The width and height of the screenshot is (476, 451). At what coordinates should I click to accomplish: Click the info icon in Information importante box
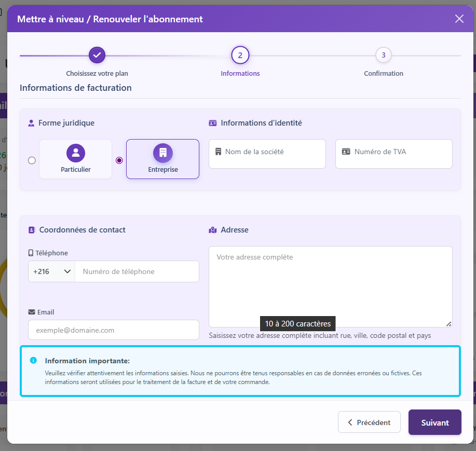(x=33, y=360)
